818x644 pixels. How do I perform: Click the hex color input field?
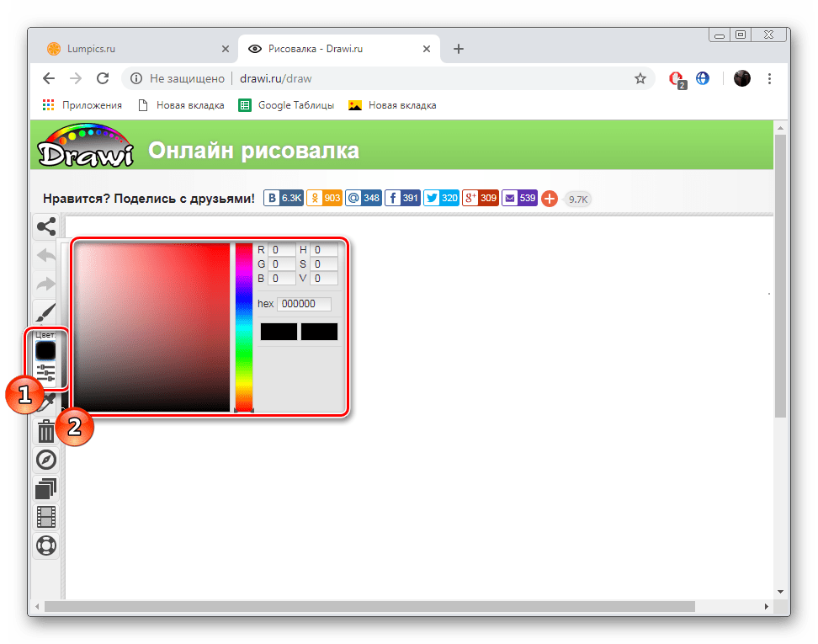point(304,304)
